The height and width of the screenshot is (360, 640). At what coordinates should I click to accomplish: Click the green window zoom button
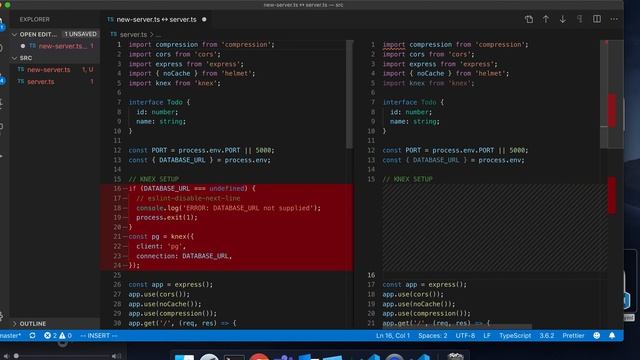(x=8, y=5)
